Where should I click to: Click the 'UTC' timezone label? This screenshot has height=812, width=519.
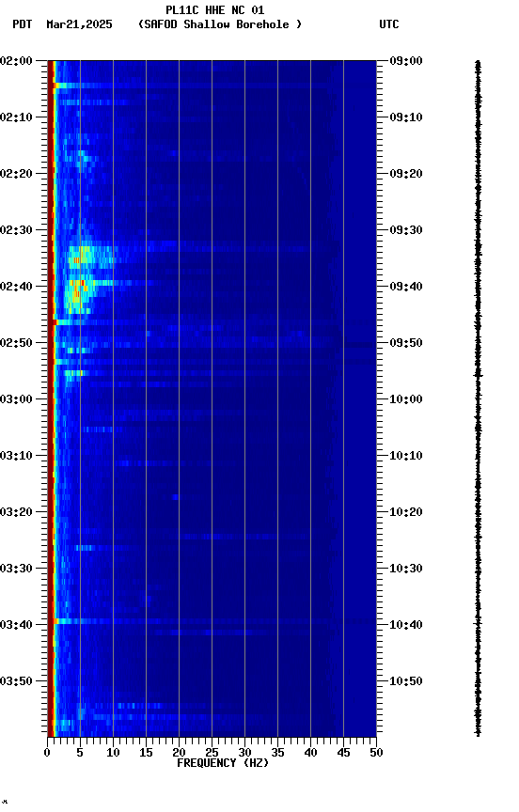click(x=389, y=24)
